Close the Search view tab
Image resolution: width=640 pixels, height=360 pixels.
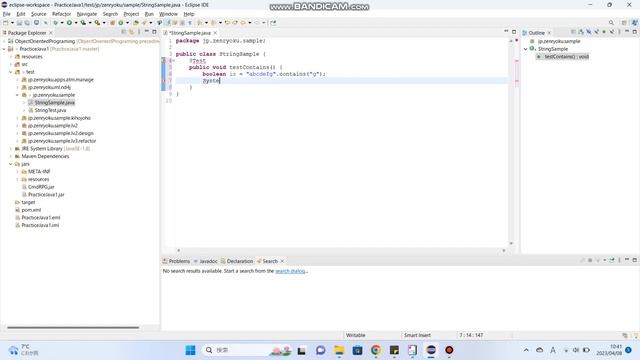[x=282, y=261]
